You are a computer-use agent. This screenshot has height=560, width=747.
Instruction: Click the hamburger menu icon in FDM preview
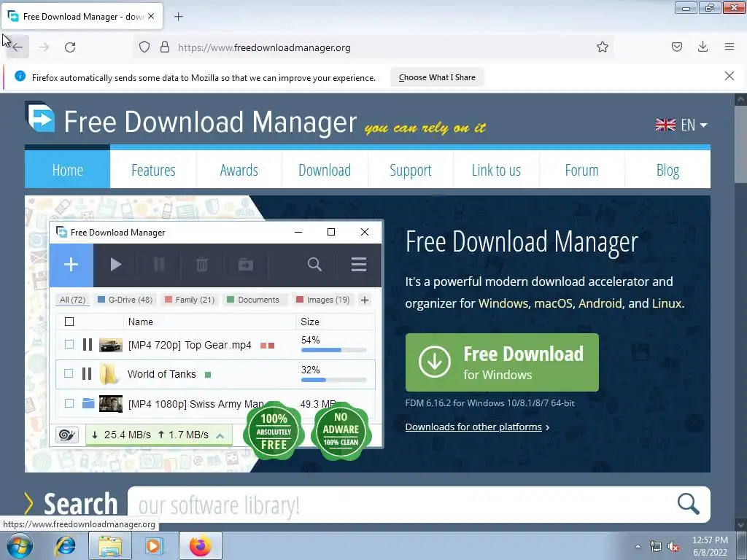click(359, 265)
